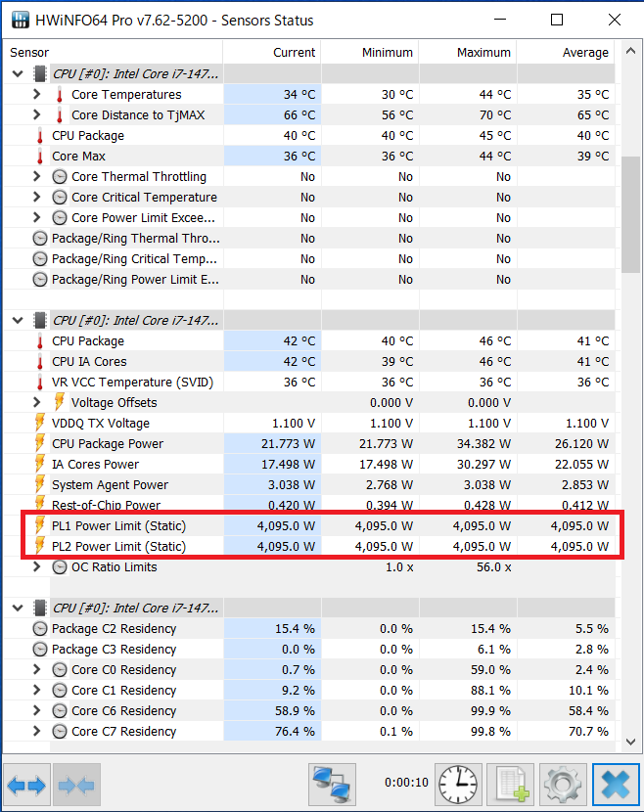Expand the Core C7 Residency row
Screen dimensions: 644x812
(37, 731)
